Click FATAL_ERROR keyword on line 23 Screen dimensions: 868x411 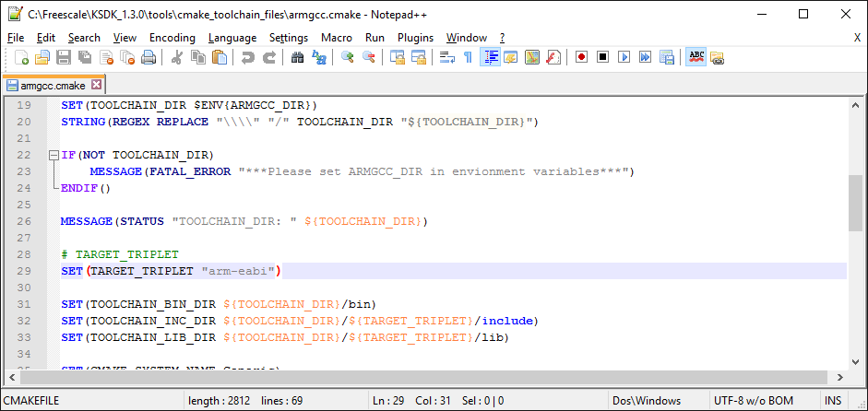click(x=189, y=171)
